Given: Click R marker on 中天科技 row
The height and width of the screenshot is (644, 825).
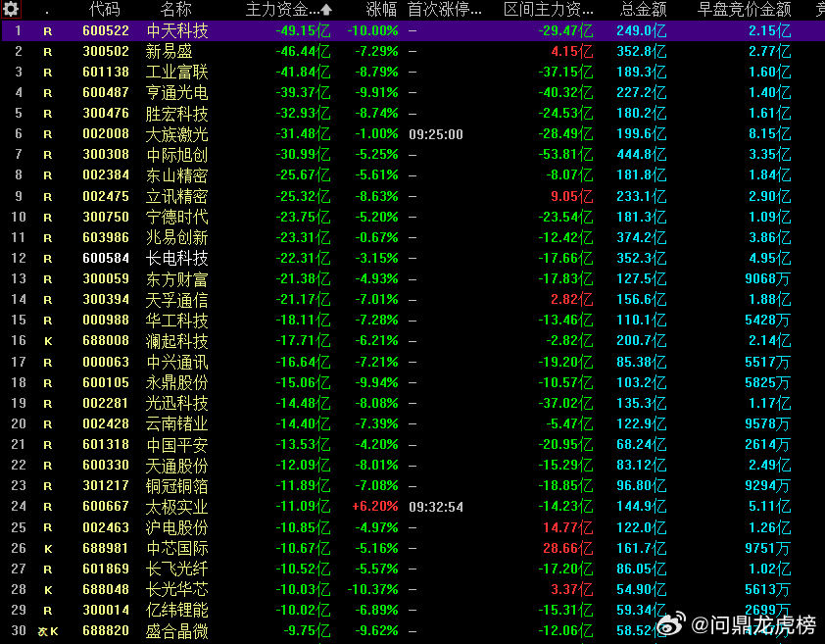Looking at the screenshot, I should (x=48, y=31).
